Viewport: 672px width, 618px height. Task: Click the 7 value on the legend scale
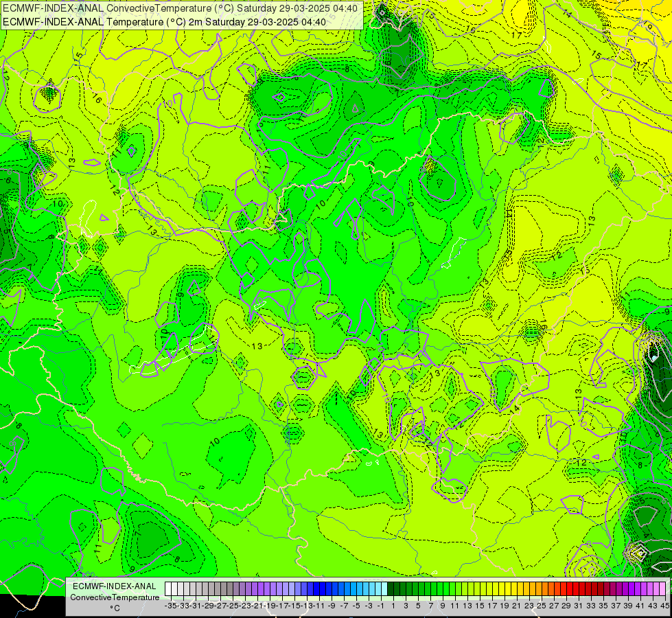[430, 606]
